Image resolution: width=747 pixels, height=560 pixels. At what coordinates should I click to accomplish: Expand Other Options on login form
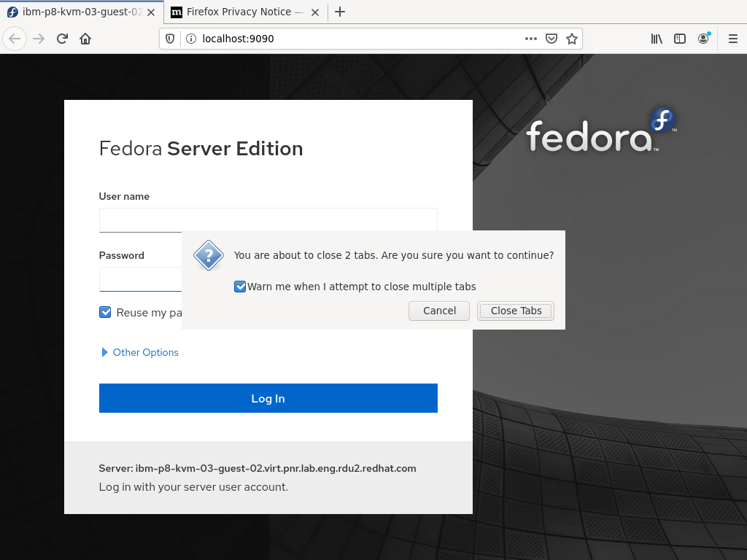tap(140, 352)
